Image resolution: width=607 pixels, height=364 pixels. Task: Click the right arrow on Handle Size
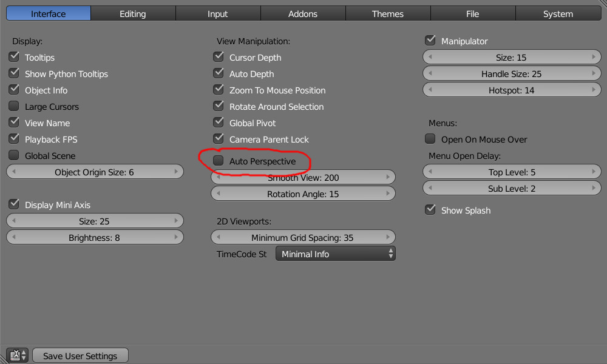pos(594,73)
